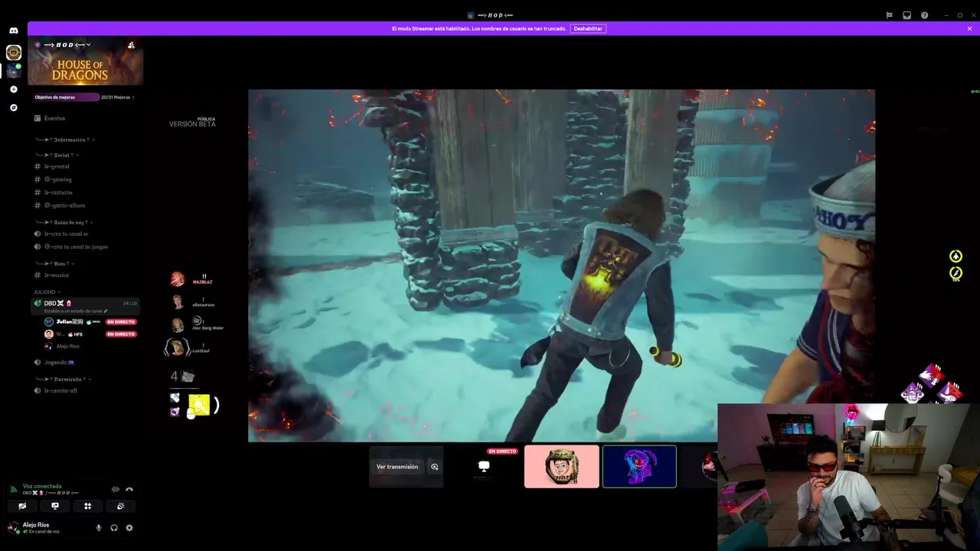Select the pink crocodile avatar participant tile

[x=562, y=466]
